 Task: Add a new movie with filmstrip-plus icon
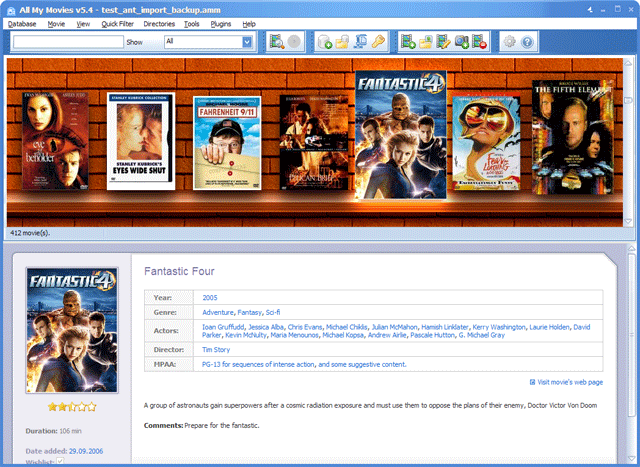(x=408, y=42)
